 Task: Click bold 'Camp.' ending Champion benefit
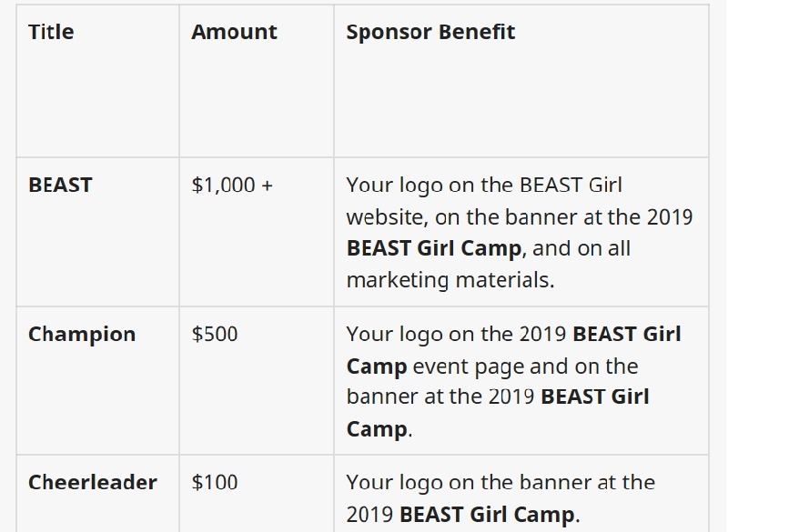click(x=379, y=428)
